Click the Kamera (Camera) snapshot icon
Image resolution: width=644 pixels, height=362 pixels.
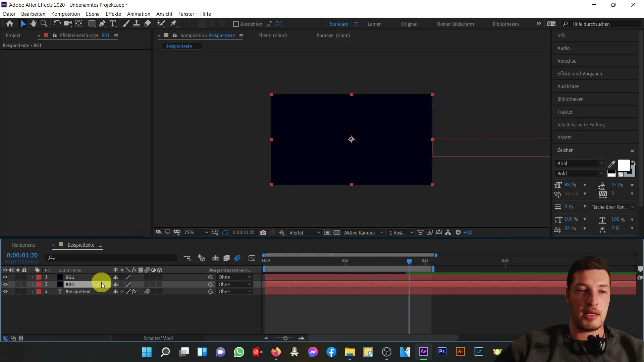click(x=263, y=233)
